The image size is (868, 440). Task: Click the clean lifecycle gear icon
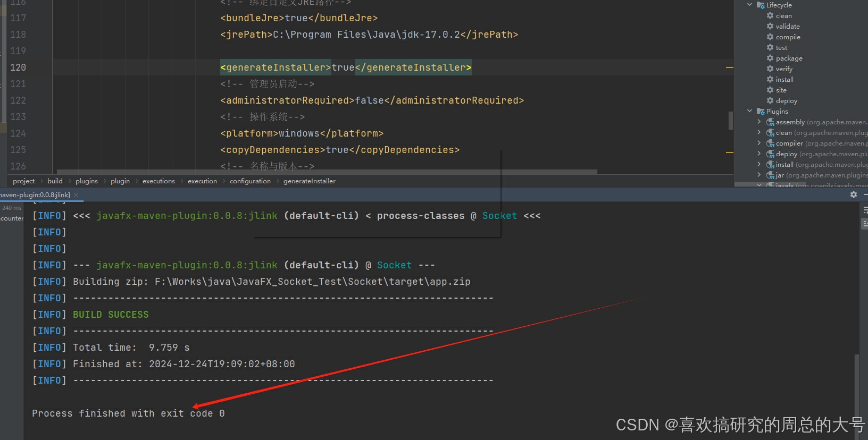click(x=770, y=15)
